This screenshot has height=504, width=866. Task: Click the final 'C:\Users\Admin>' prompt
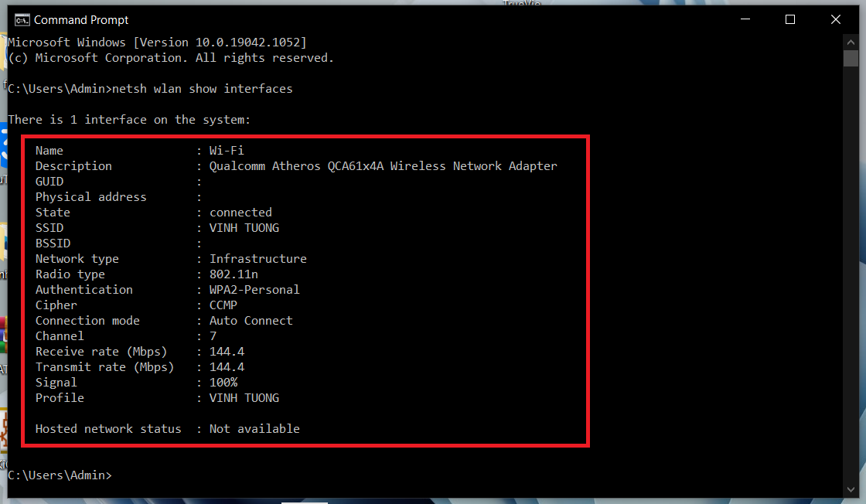(x=60, y=475)
